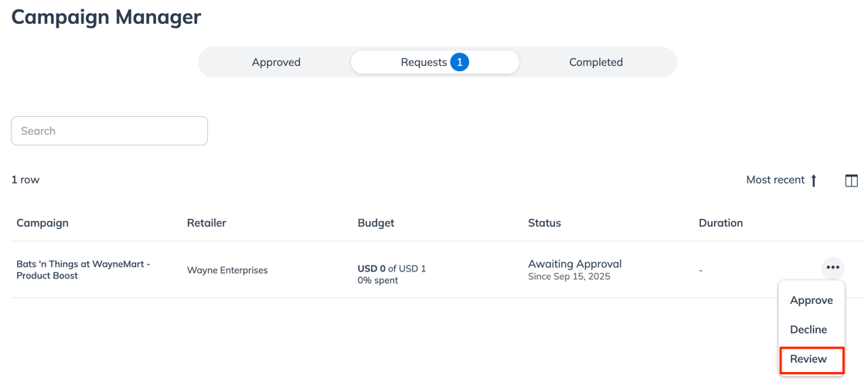
Task: Select Review in the context menu
Action: pyautogui.click(x=812, y=359)
